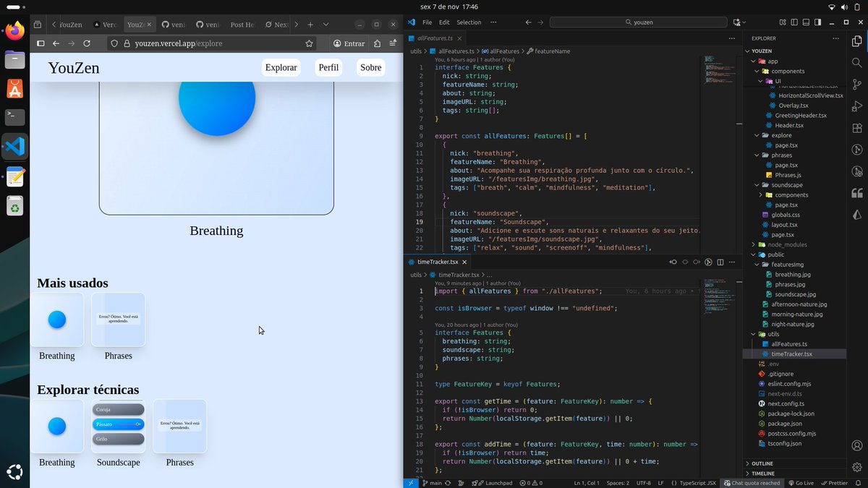Open Run and Debug view in activity bar
The image size is (868, 488).
[x=858, y=106]
